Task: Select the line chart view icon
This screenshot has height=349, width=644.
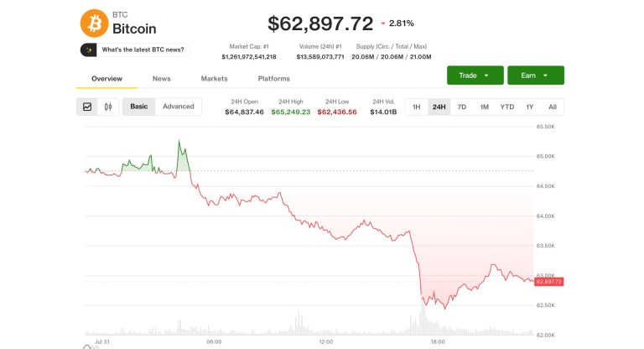Action: point(87,107)
